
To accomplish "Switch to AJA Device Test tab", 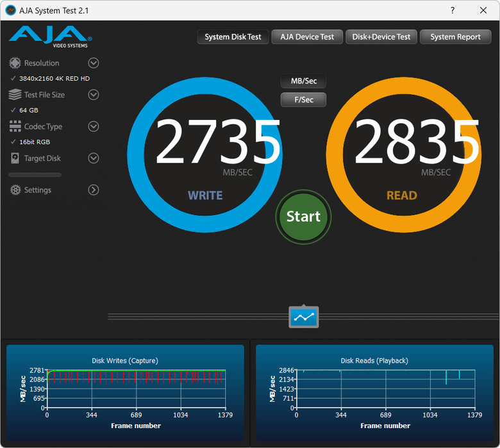I will click(307, 37).
